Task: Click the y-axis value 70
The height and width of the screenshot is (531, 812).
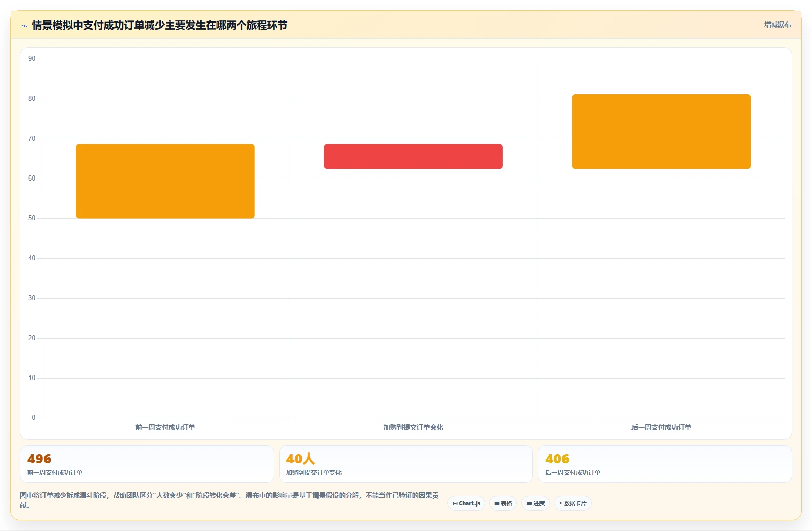Action: click(x=32, y=139)
